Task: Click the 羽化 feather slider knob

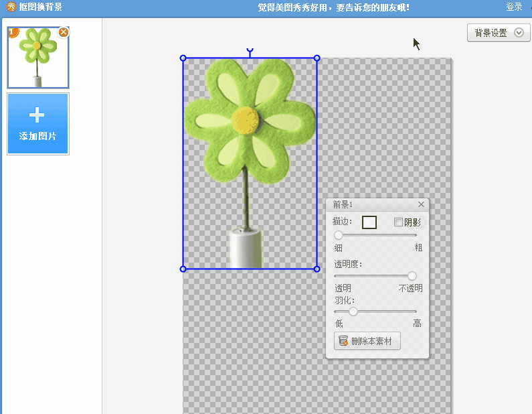Action: click(x=353, y=312)
